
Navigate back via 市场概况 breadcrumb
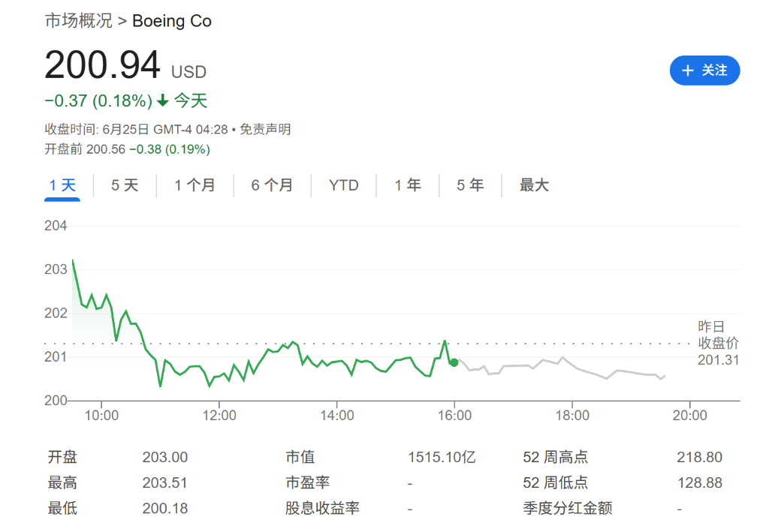click(79, 21)
